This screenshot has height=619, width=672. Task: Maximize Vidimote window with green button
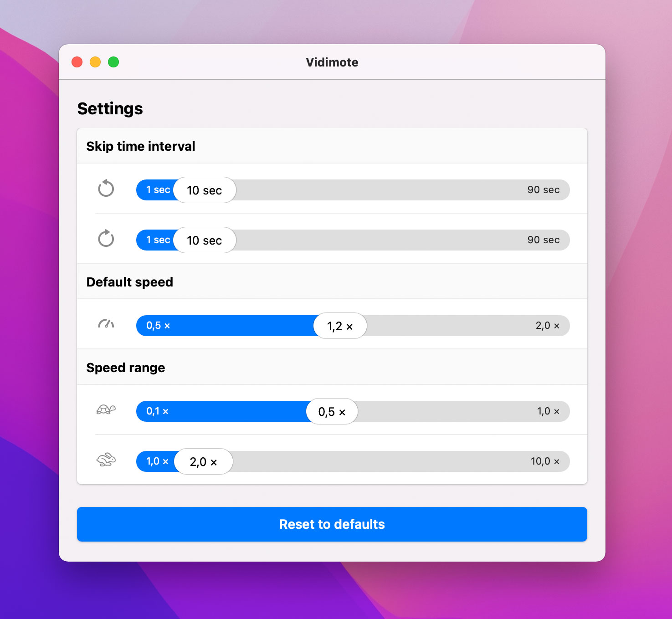113,62
